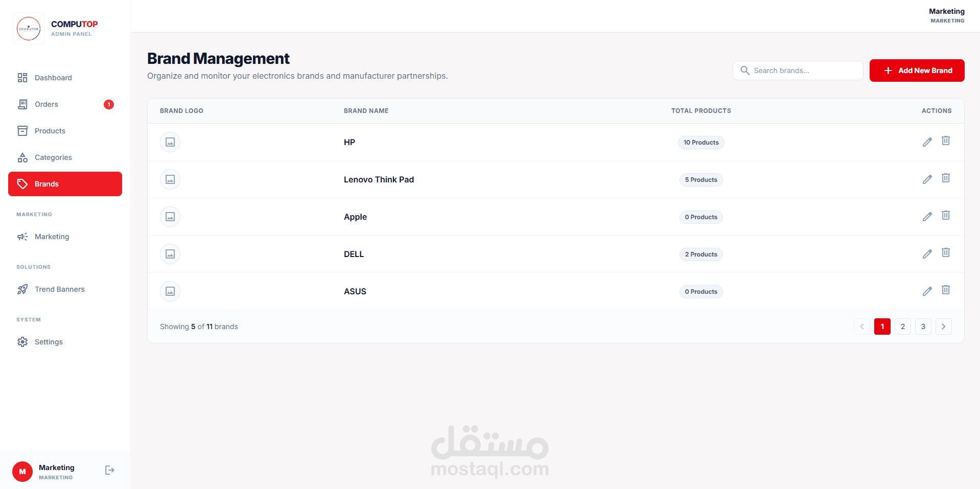
Task: Click the Brands tag icon
Action: (22, 184)
